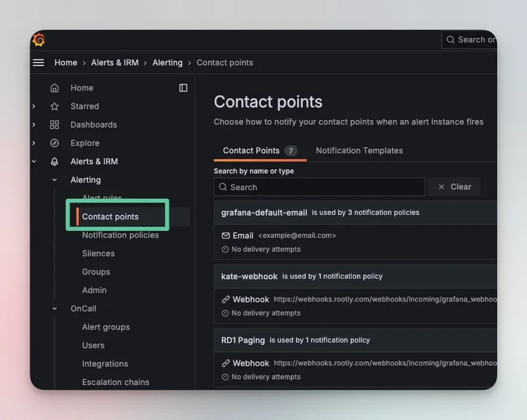
Task: Open Alerting in the sidebar
Action: (x=86, y=180)
